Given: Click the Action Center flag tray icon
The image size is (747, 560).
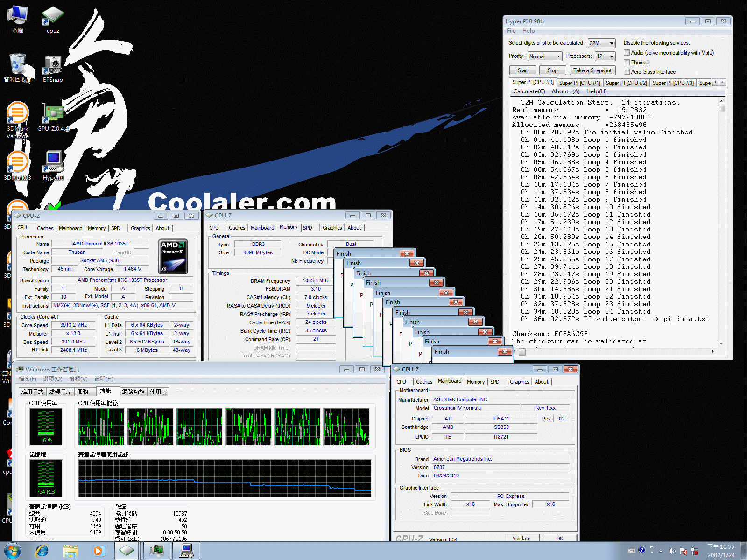Looking at the screenshot, I should click(x=684, y=551).
